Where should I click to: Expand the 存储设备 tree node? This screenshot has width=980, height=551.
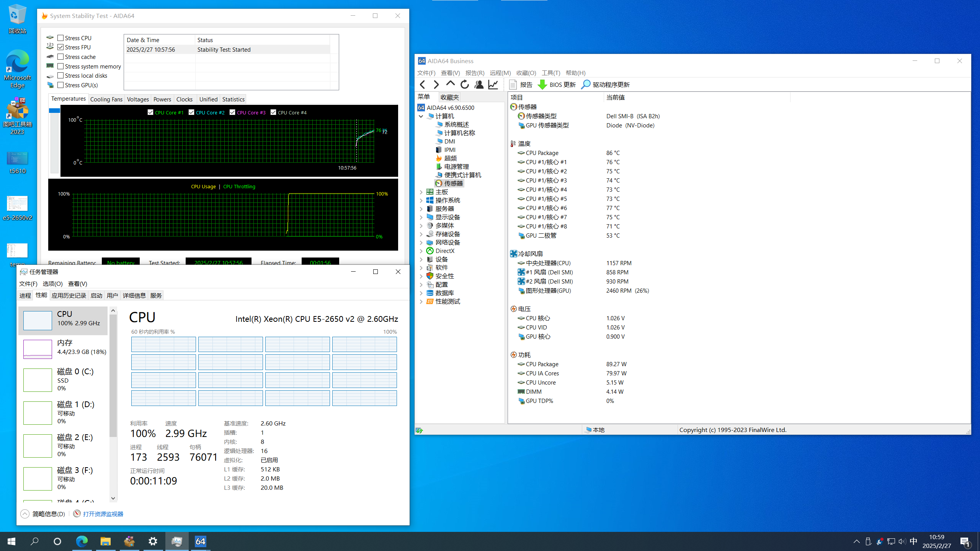coord(421,234)
